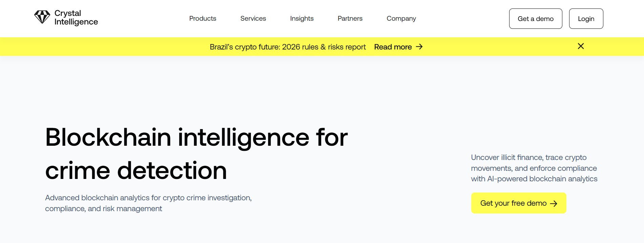644x243 pixels.
Task: Click the arrow inside Get your free demo
Action: point(554,203)
